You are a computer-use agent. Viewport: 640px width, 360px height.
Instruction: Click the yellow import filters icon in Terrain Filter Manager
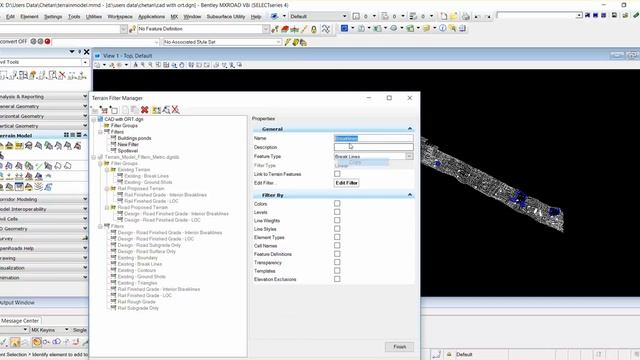(x=156, y=110)
